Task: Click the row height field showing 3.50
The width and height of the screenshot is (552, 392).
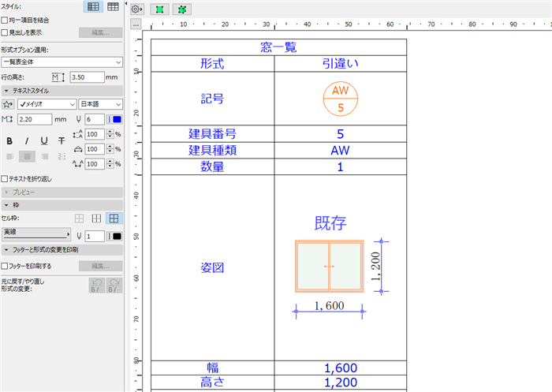Action: 87,77
